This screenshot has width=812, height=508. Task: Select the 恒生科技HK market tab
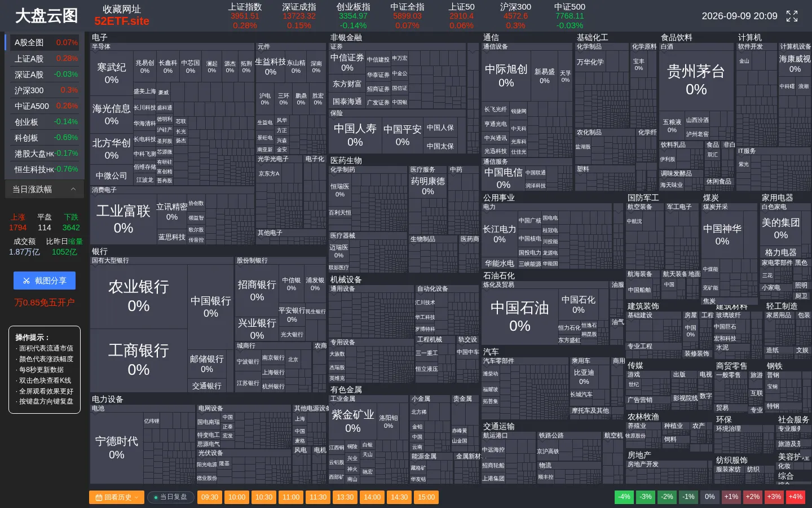45,169
